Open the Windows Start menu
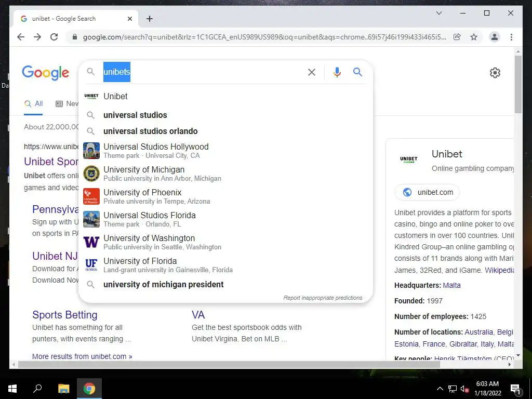 (12, 389)
